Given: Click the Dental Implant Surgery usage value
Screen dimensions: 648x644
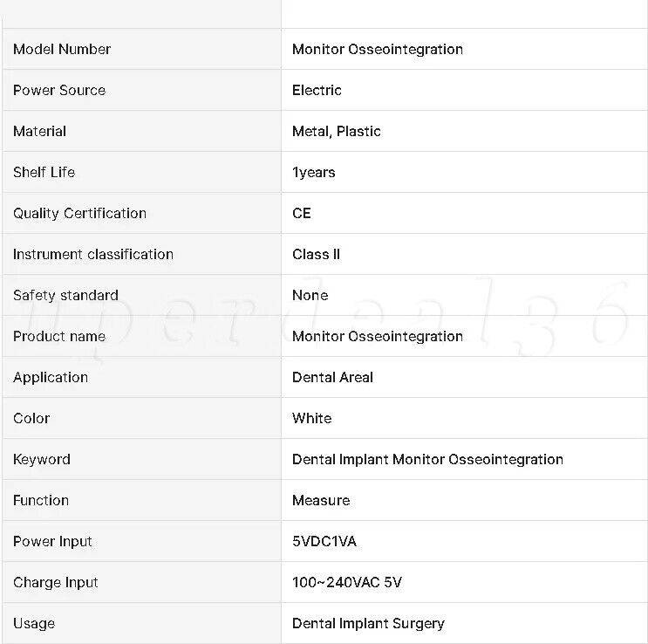Looking at the screenshot, I should [x=368, y=623].
